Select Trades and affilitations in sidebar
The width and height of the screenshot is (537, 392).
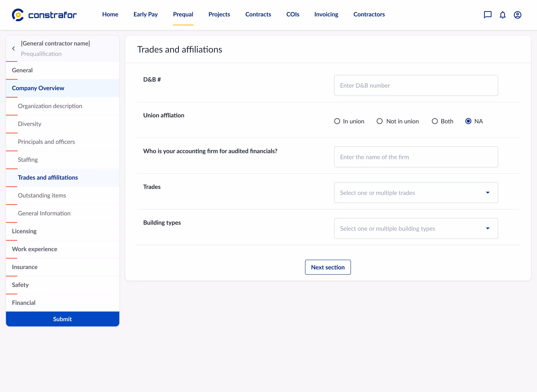62,178
